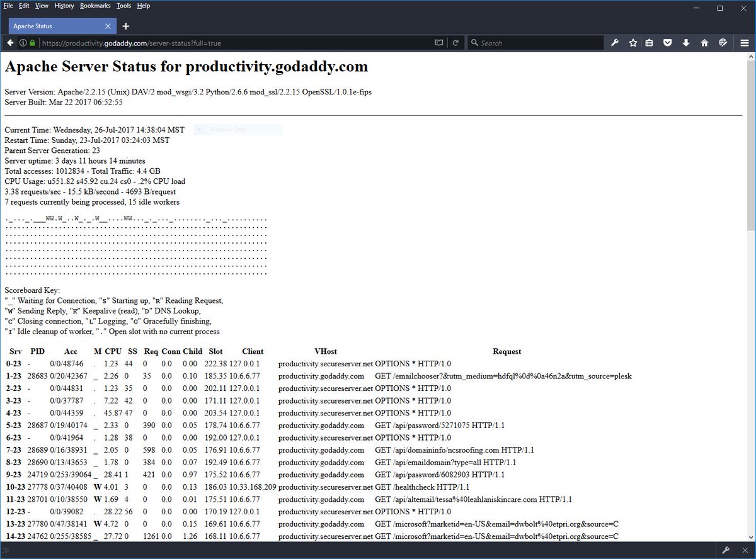This screenshot has height=559, width=756.
Task: Click '7 requests currently being processed' line
Action: pos(92,202)
